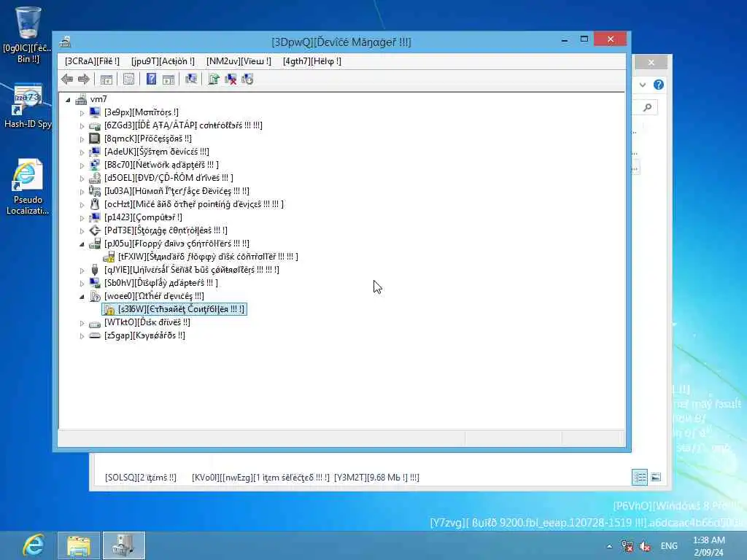The height and width of the screenshot is (560, 747).
Task: Click the blue help icon in background window
Action: (659, 85)
